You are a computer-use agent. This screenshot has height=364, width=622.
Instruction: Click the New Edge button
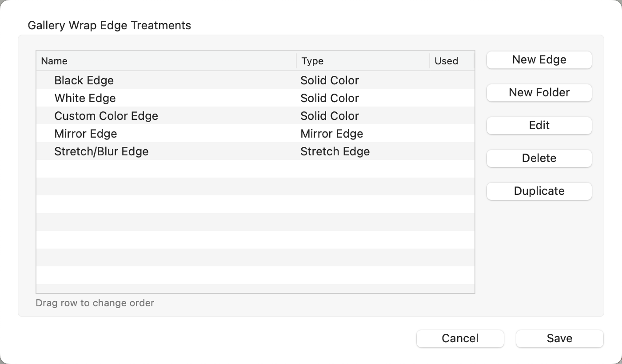[539, 60]
